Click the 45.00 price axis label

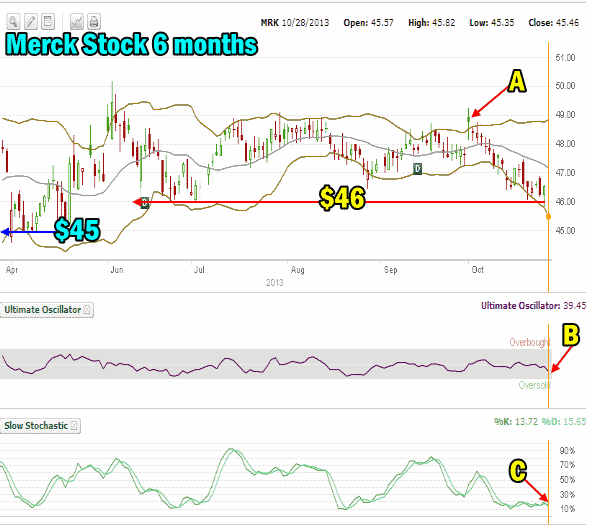(x=566, y=230)
